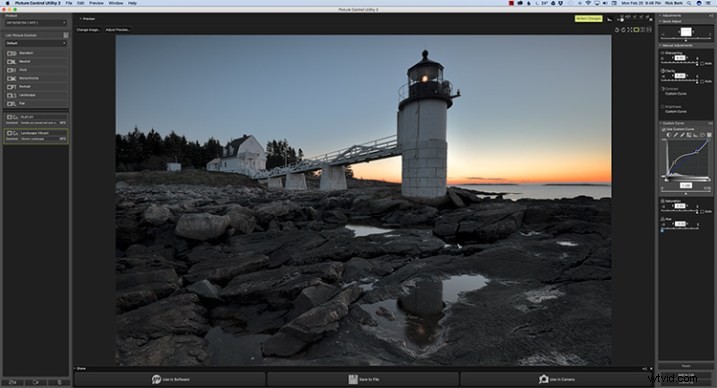Click Use in Camera button

click(x=556, y=379)
